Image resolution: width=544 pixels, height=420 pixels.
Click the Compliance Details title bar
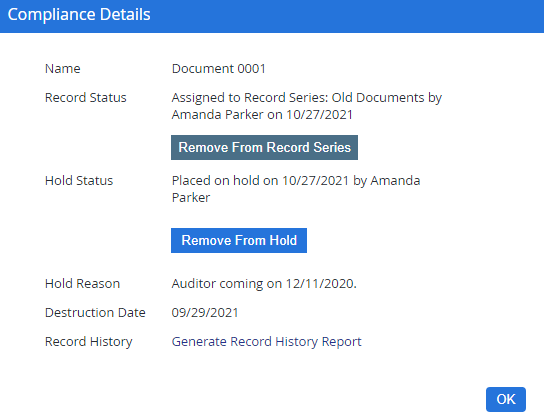click(x=272, y=16)
